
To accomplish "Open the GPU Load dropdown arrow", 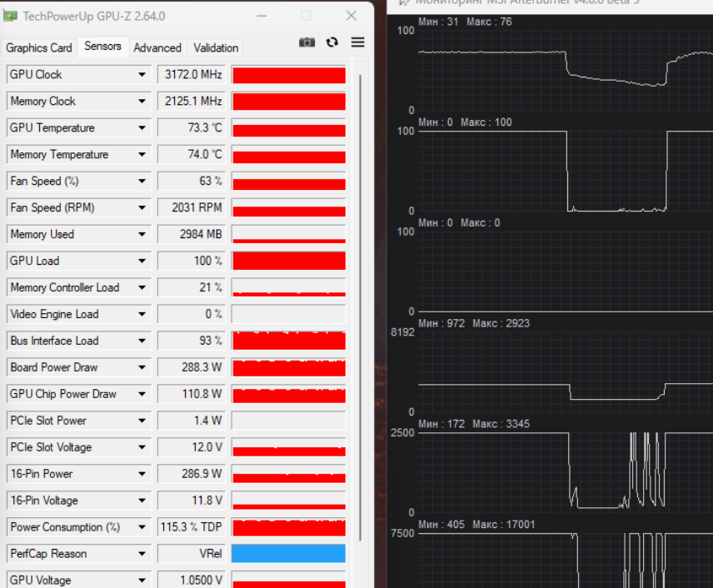I will 142,261.
